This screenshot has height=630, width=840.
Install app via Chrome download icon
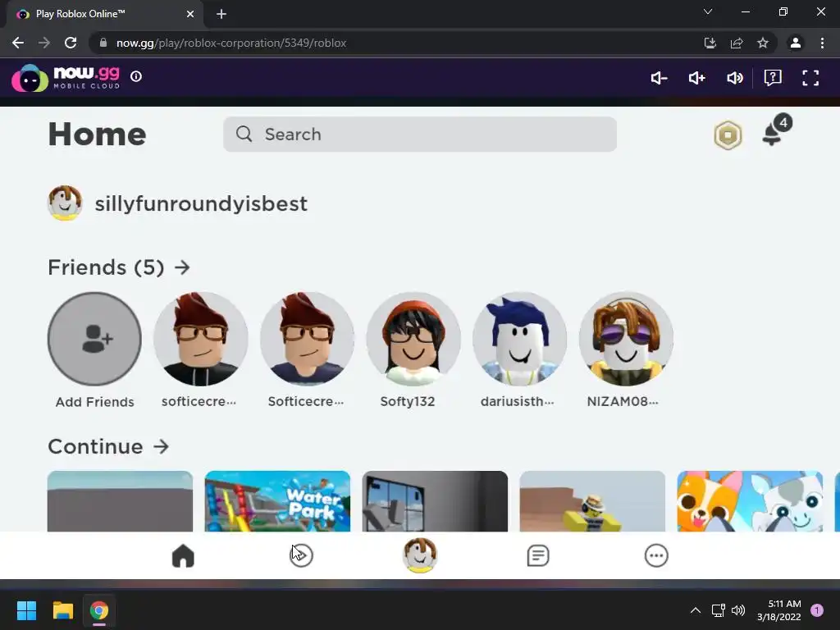tap(710, 43)
